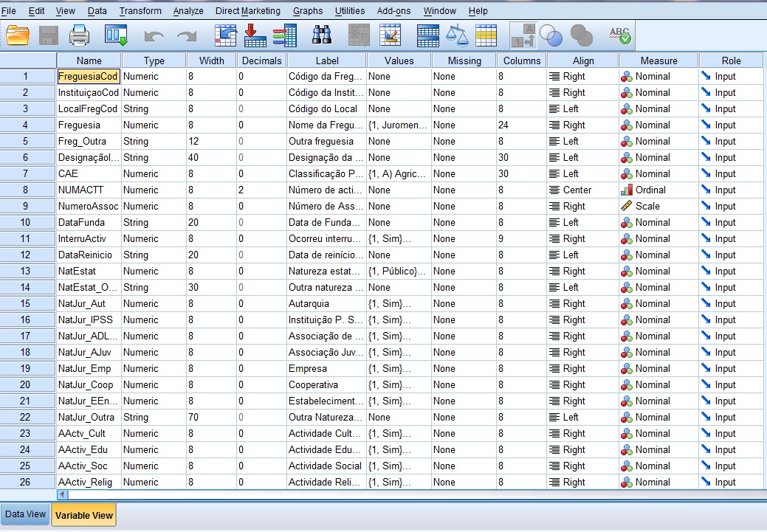The width and height of the screenshot is (767, 532).
Task: Redo the last undone action
Action: tap(187, 36)
